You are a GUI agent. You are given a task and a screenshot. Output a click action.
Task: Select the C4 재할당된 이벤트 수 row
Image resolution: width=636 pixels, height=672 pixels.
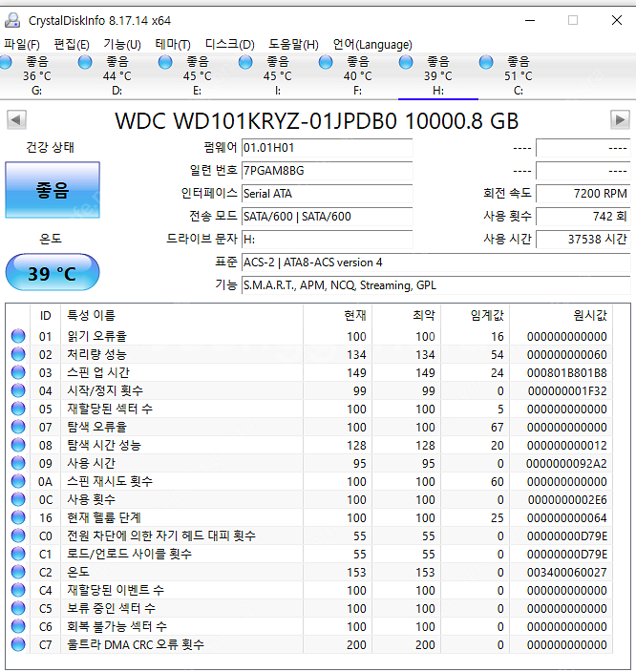click(x=311, y=590)
